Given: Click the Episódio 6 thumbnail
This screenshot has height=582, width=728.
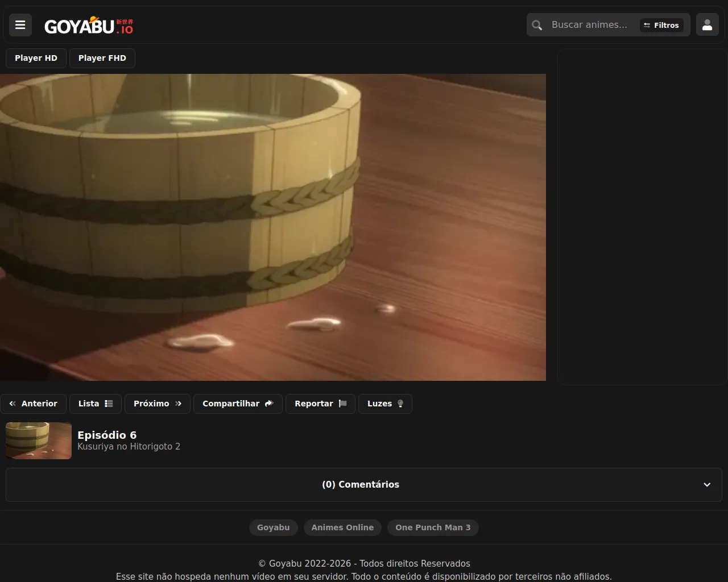Looking at the screenshot, I should [39, 440].
